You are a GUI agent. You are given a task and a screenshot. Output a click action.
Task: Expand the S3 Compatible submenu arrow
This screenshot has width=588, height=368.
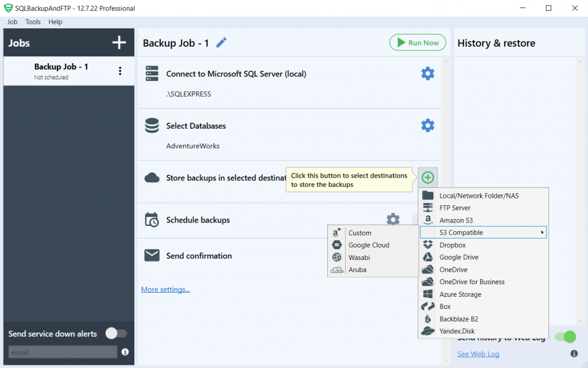[542, 232]
